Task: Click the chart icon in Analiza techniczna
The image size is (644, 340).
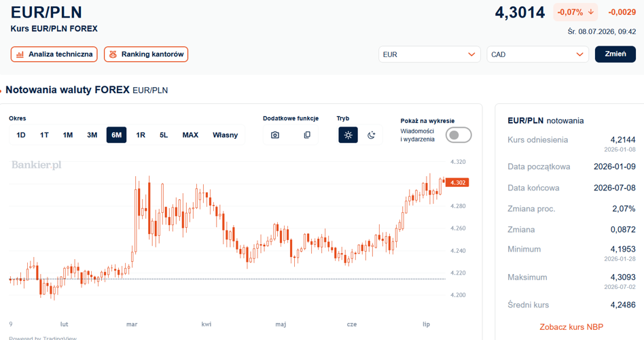Action: click(x=20, y=54)
